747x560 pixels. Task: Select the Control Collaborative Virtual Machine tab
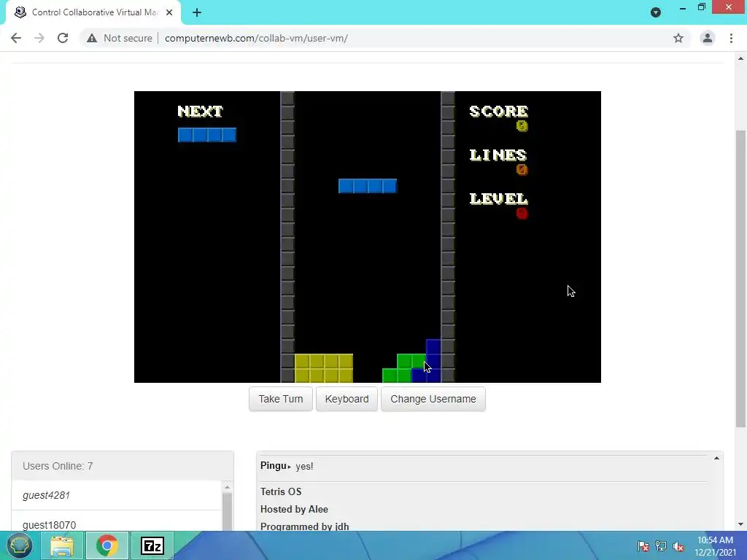[x=93, y=12]
